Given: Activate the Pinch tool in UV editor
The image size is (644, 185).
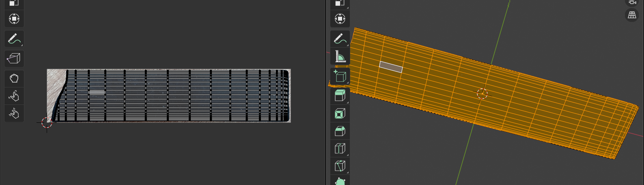Looking at the screenshot, I should [x=14, y=113].
